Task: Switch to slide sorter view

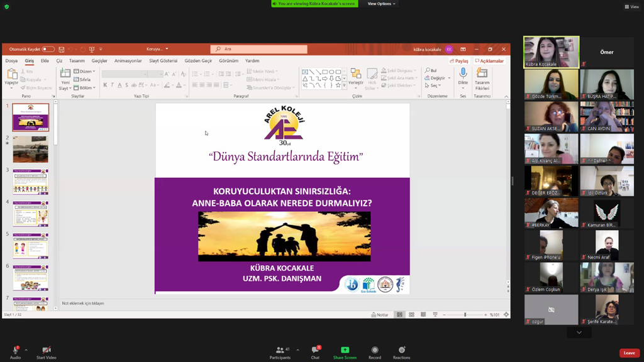Action: click(411, 315)
